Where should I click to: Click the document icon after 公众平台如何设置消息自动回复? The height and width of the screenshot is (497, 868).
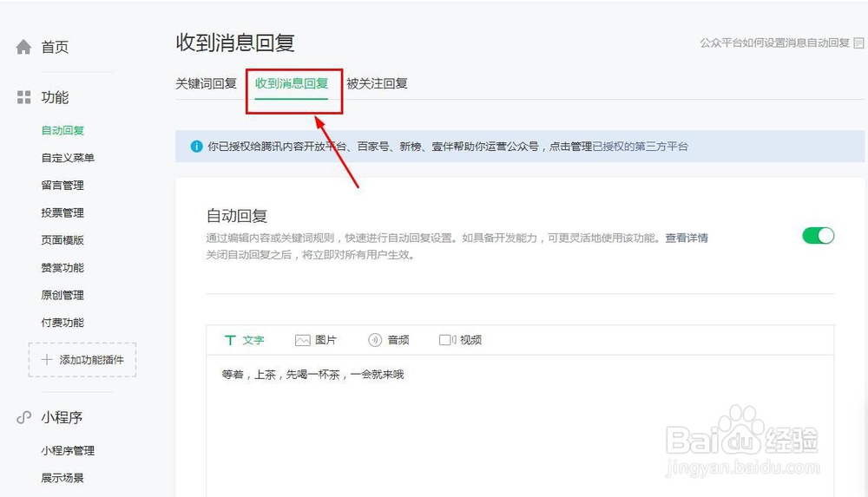click(858, 43)
